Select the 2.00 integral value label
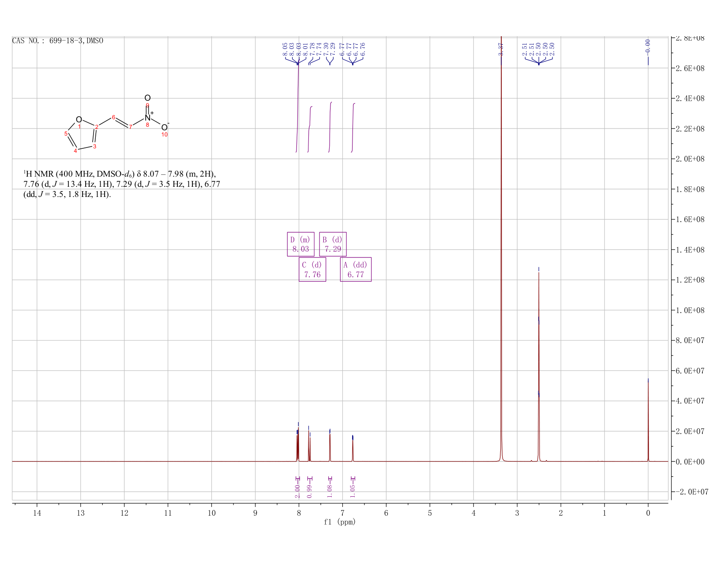This screenshot has width=728, height=563. (x=297, y=491)
